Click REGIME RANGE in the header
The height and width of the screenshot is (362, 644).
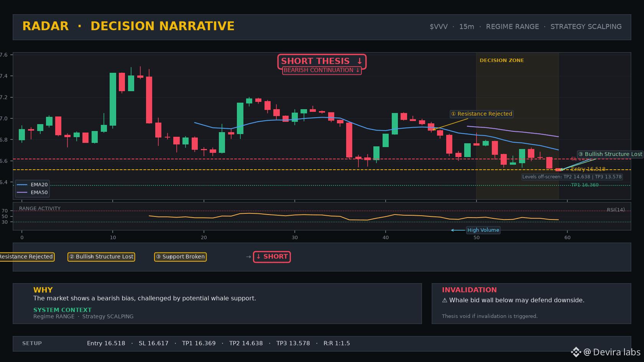(x=512, y=26)
